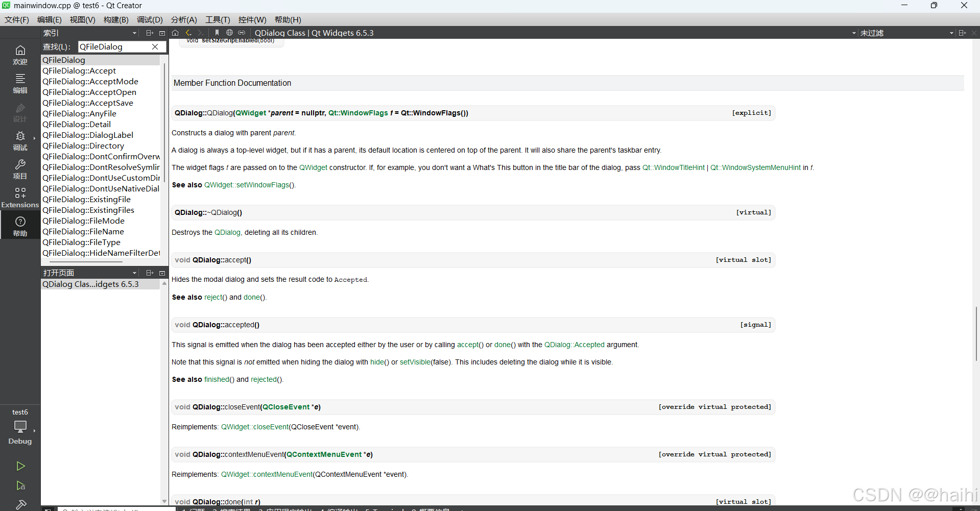The image size is (980, 511).
Task: Click the open pages list scroll-down arrow
Action: point(164,501)
